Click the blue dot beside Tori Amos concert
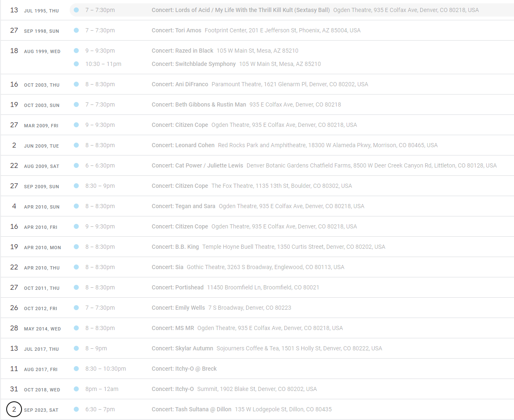The image size is (514, 420). pyautogui.click(x=76, y=30)
